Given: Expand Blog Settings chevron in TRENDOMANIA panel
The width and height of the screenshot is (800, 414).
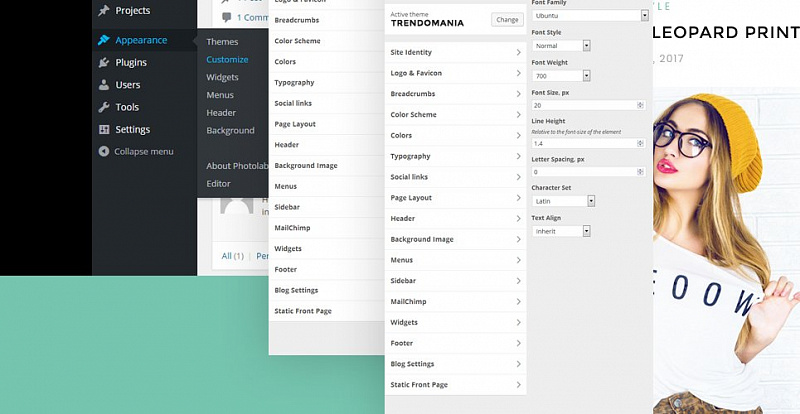Looking at the screenshot, I should [518, 364].
